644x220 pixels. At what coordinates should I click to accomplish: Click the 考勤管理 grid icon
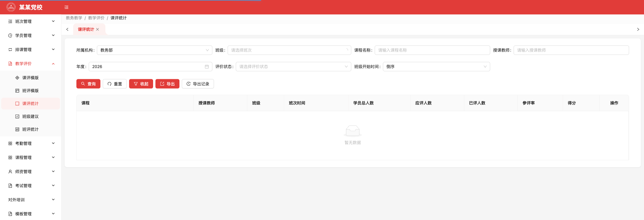coord(10,143)
